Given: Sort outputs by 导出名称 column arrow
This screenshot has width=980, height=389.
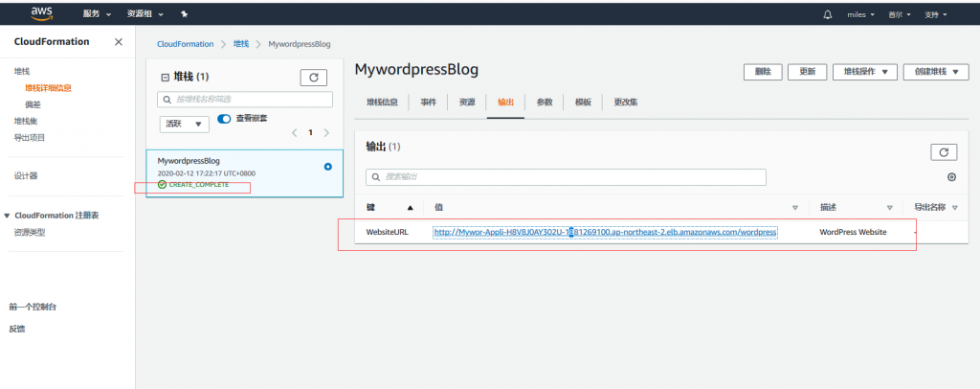Looking at the screenshot, I should [954, 208].
